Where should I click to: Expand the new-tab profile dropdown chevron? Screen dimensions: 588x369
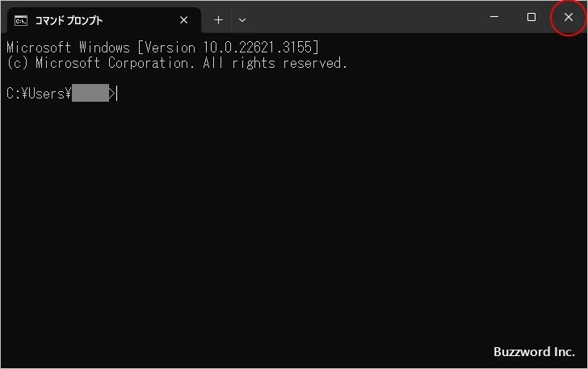point(242,20)
